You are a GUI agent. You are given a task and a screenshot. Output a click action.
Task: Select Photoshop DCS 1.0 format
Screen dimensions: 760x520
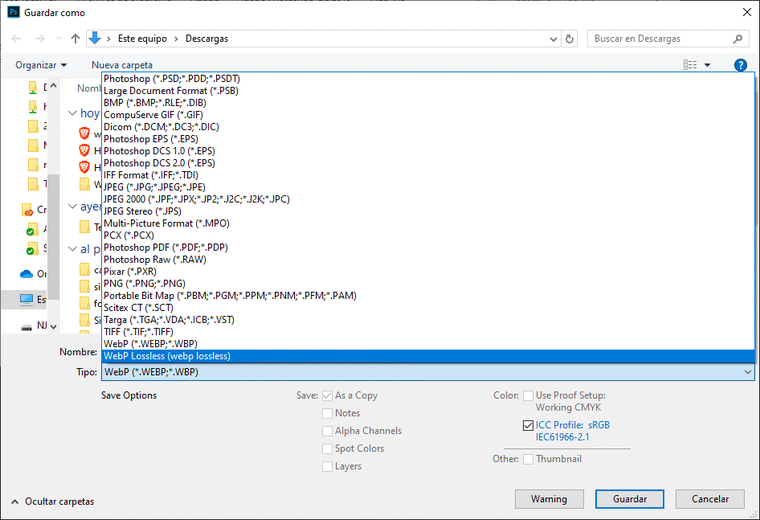(428, 151)
